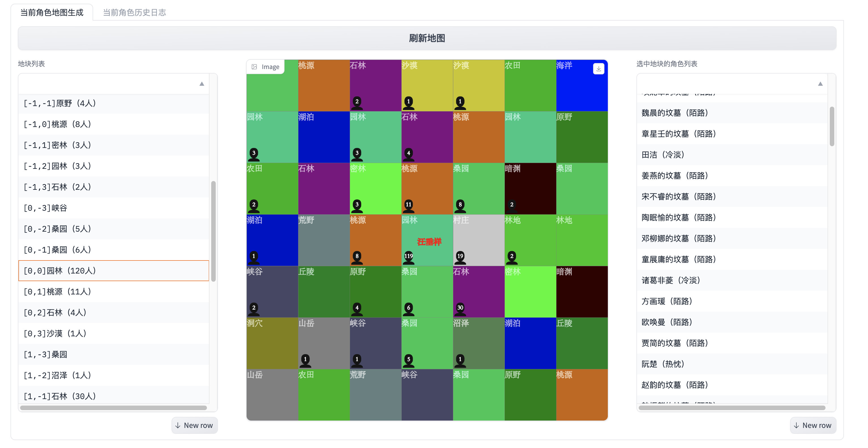
Task: Click the olive 洞穴 map tile
Action: tap(272, 343)
